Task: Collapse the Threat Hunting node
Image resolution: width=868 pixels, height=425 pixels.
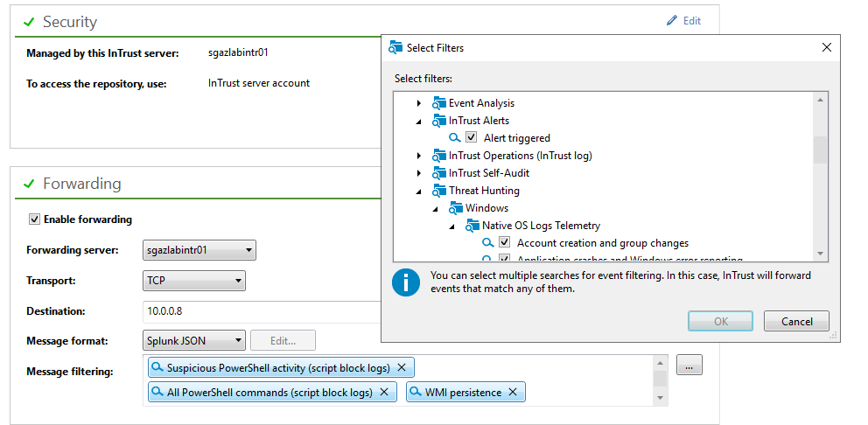Action: click(419, 192)
